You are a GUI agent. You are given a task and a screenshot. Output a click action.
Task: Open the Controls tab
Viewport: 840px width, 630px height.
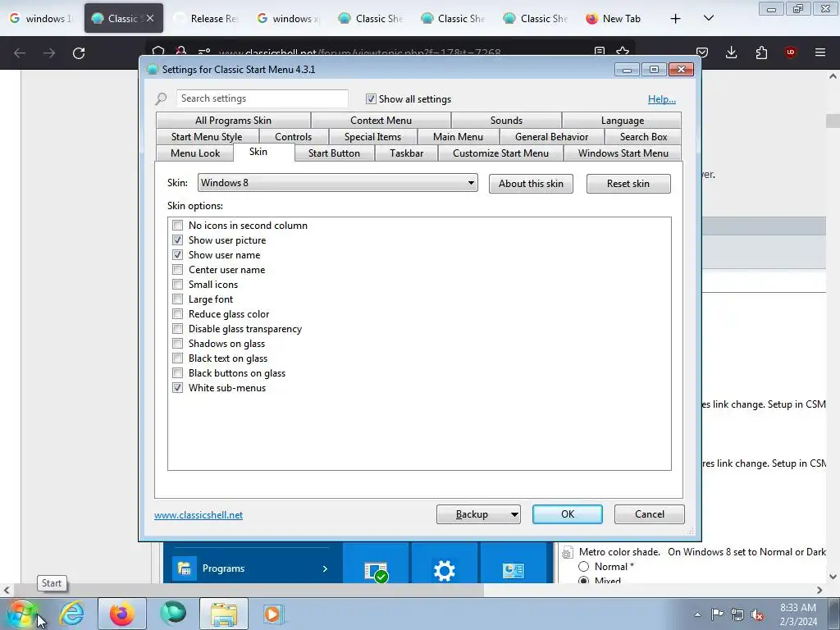tap(293, 137)
